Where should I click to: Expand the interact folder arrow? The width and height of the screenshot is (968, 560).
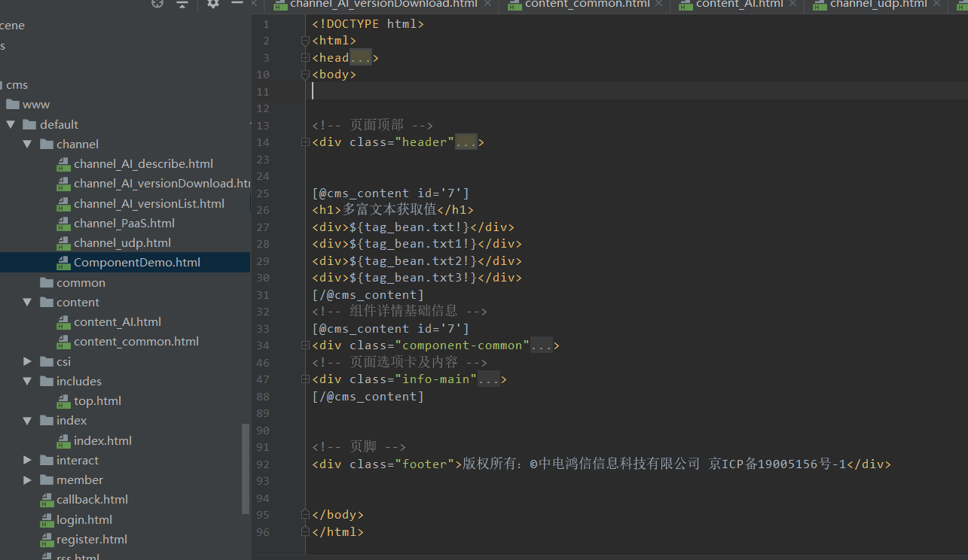pos(28,461)
